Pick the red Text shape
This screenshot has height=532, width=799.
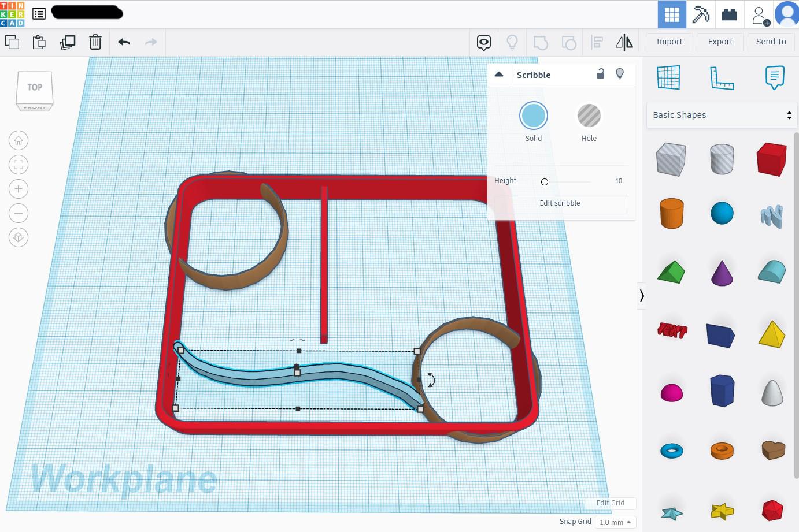click(x=672, y=330)
